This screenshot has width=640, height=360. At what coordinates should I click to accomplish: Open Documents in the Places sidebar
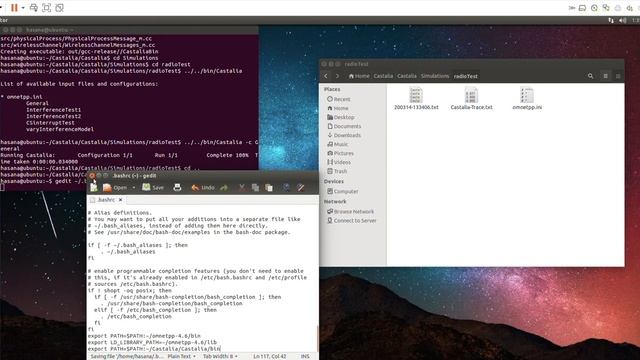344,126
